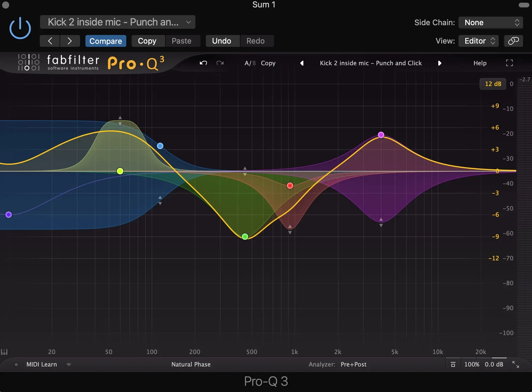Select the green EQ band node
The height and width of the screenshot is (392, 532).
pyautogui.click(x=245, y=237)
